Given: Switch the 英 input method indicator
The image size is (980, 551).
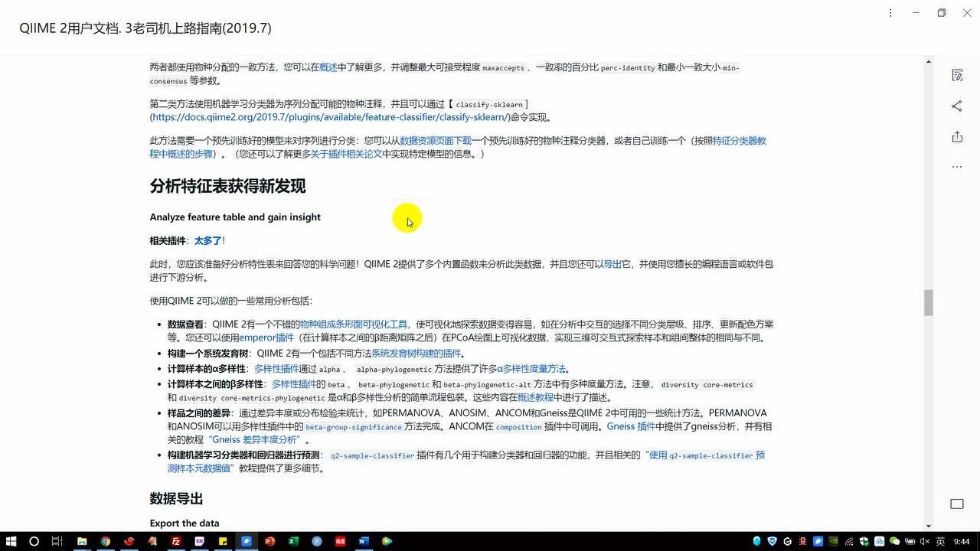Looking at the screenshot, I should point(940,541).
